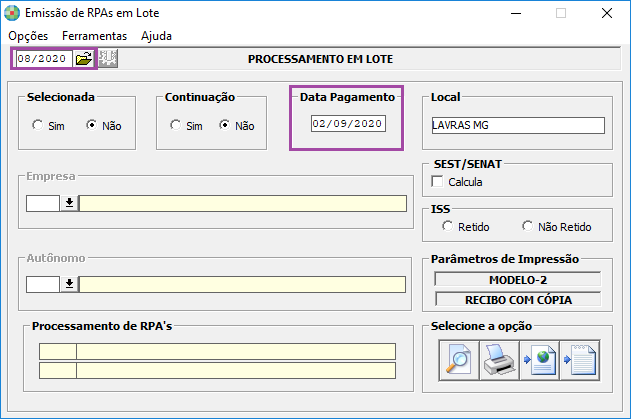Click the PROCESSAMENTO EM LOTE header text
The width and height of the screenshot is (631, 419).
pos(320,59)
